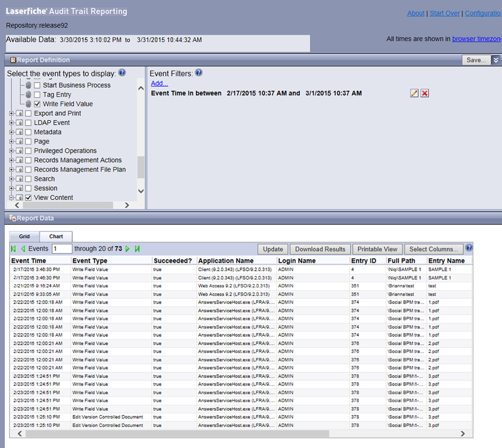Open help for event types selection
The image size is (502, 448).
tap(122, 73)
